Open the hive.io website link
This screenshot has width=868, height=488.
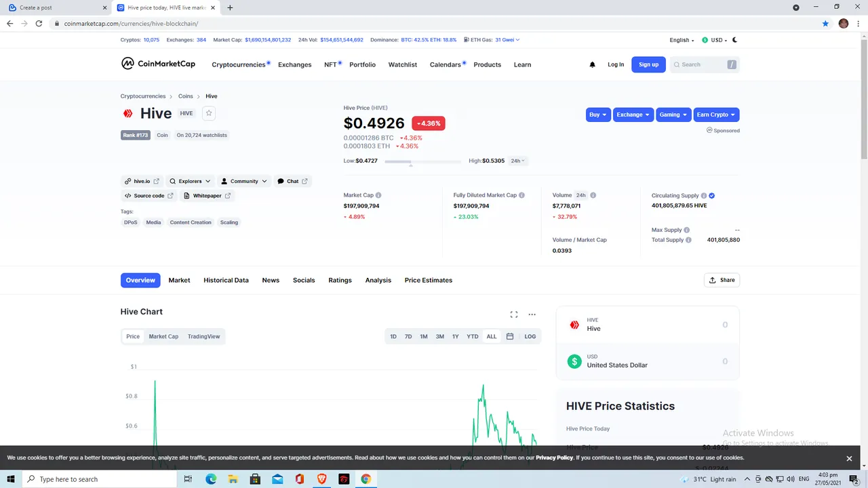click(142, 181)
